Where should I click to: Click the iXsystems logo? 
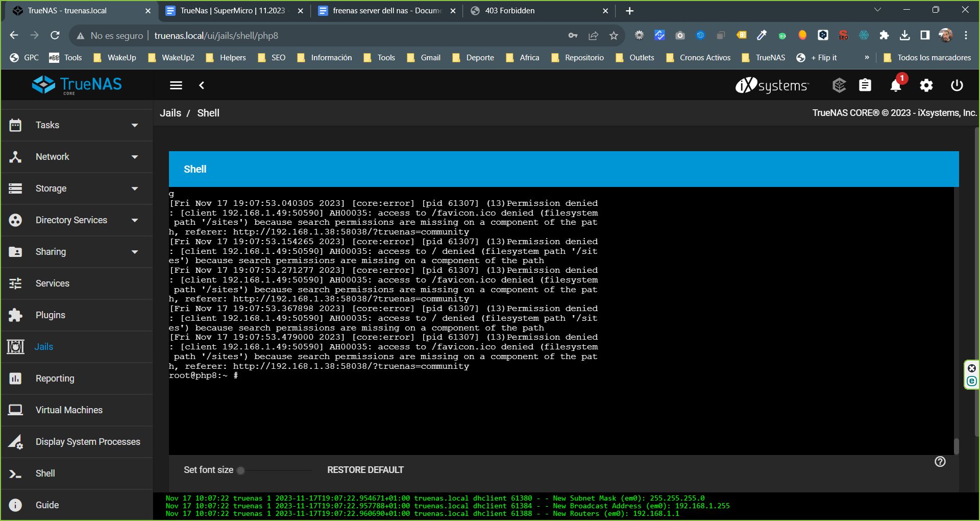(772, 85)
